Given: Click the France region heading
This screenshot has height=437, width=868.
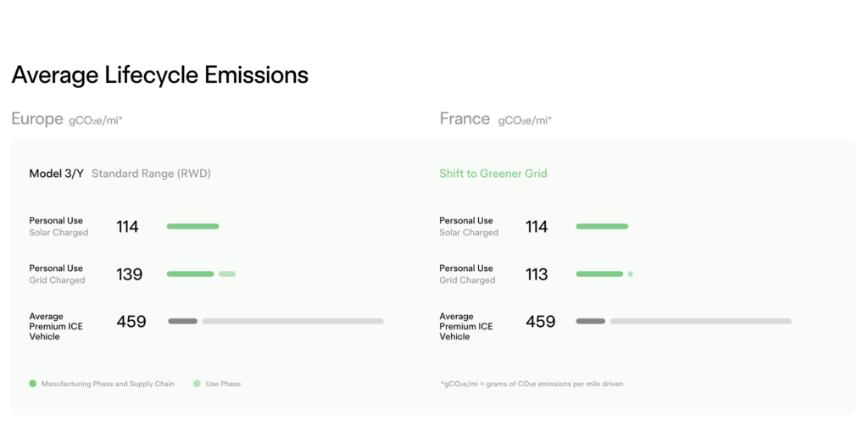Looking at the screenshot, I should 465,119.
